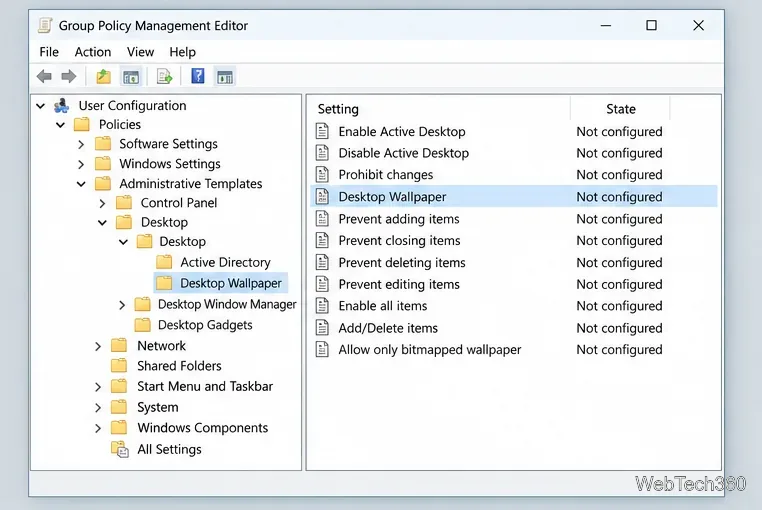Collapse the Administrative Templates node

81,184
